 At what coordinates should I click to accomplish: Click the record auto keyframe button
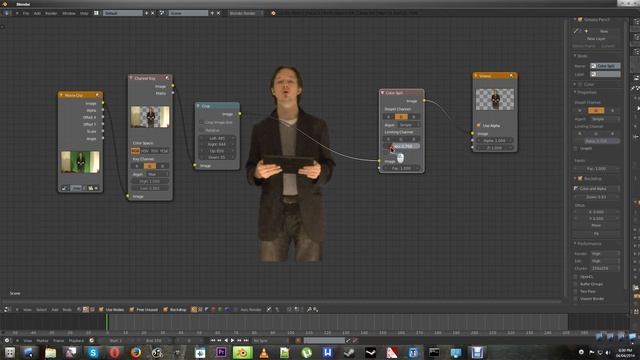pyautogui.click(x=298, y=340)
